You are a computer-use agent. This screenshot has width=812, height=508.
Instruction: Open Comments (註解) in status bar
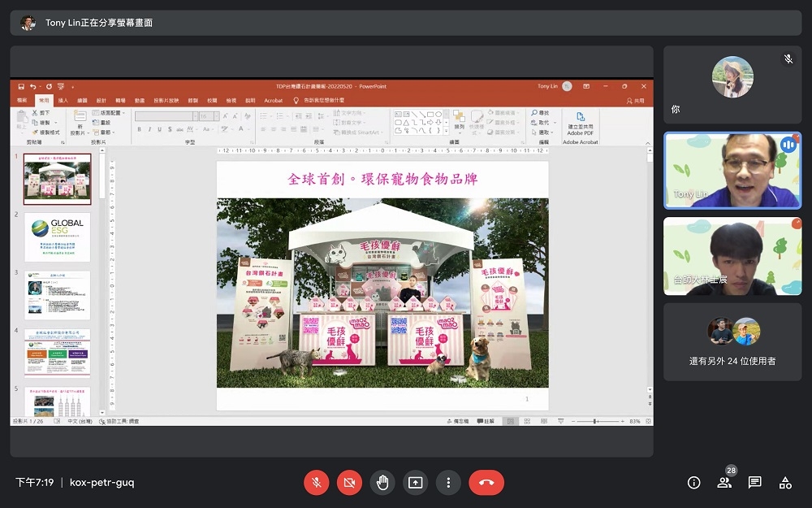[x=486, y=421]
